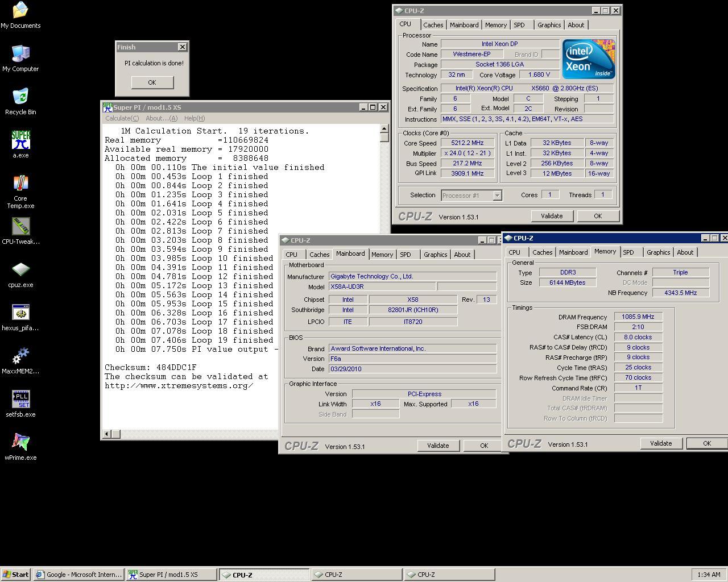Click OK in the Finish dialog
Screen dimensions: 728x582
tap(152, 82)
